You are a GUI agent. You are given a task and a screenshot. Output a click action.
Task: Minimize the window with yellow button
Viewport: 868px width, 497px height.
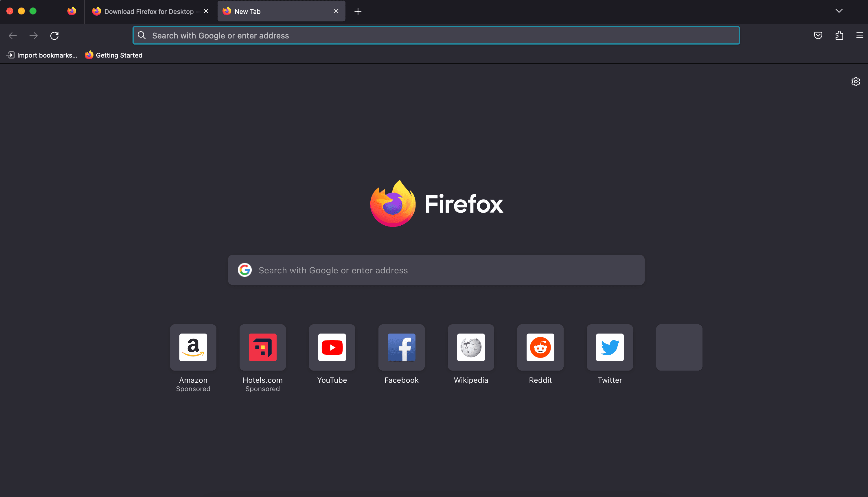click(21, 11)
